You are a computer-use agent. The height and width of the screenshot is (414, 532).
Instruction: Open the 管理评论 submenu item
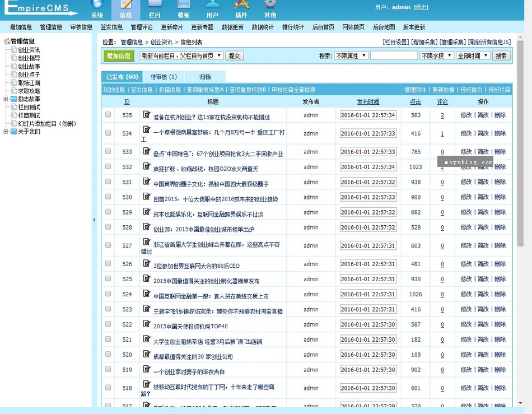click(x=142, y=27)
